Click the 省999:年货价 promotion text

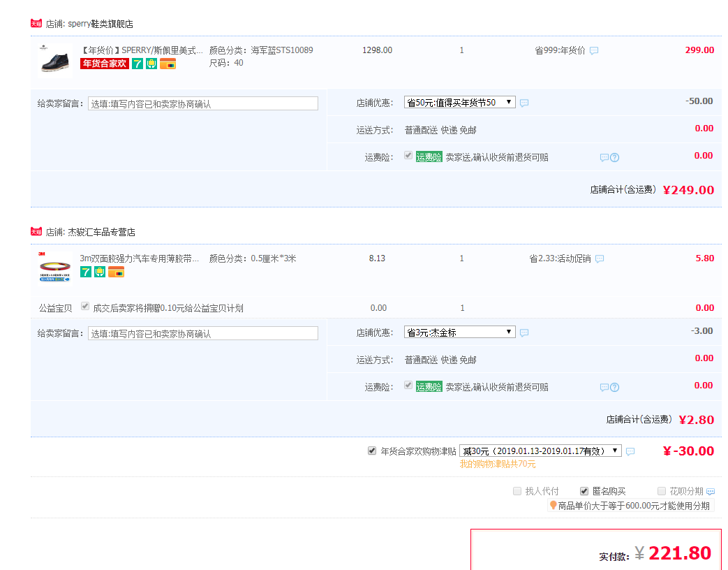560,50
